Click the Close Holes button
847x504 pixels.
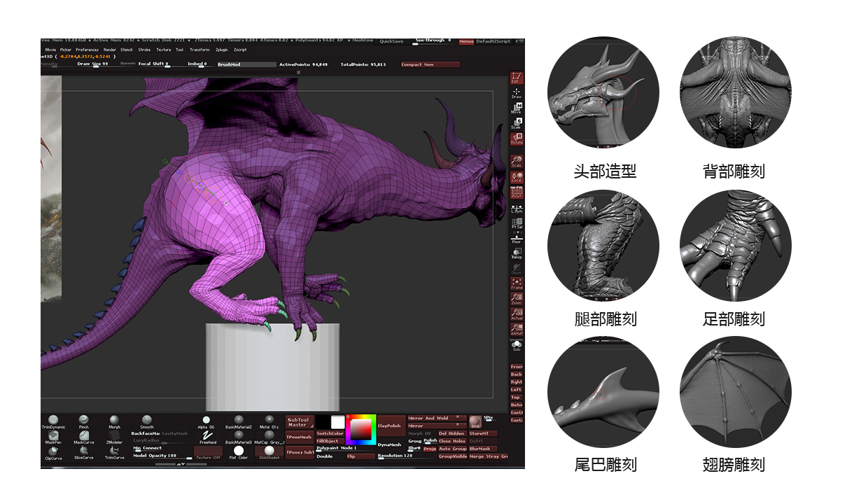pyautogui.click(x=451, y=442)
